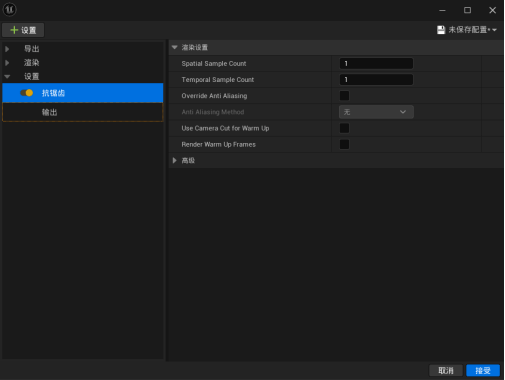Click the Temporal Sample Count label
The height and width of the screenshot is (380, 505).
pyautogui.click(x=218, y=80)
